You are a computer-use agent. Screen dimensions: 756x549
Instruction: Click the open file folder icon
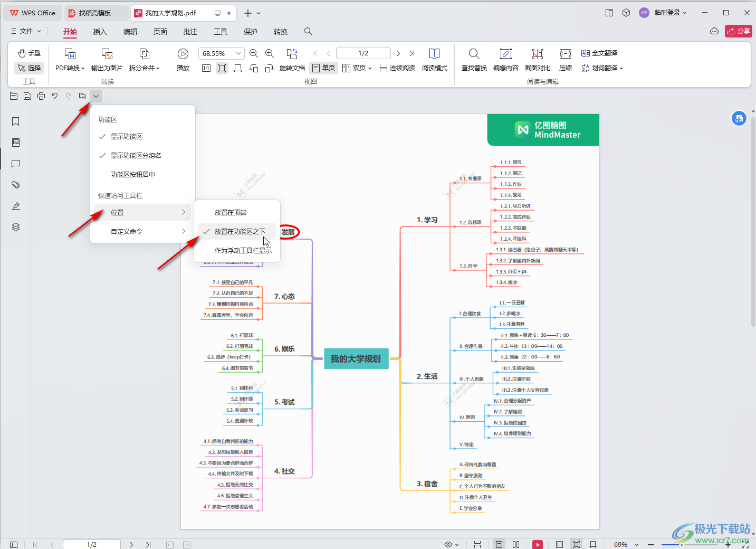click(14, 96)
